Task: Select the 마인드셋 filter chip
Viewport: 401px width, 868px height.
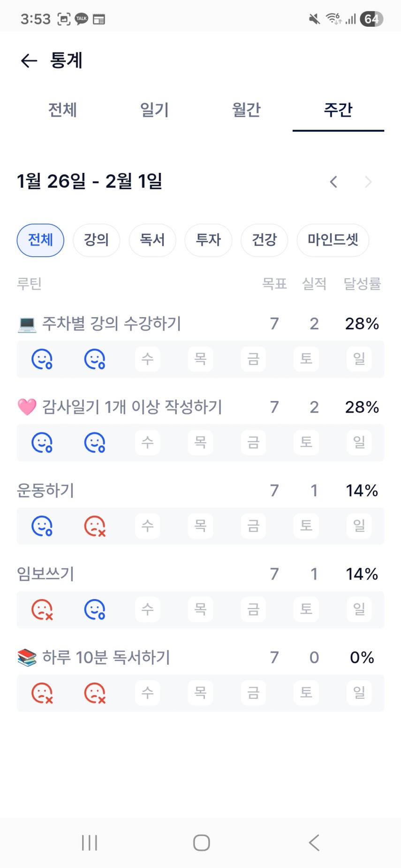Action: (x=333, y=240)
